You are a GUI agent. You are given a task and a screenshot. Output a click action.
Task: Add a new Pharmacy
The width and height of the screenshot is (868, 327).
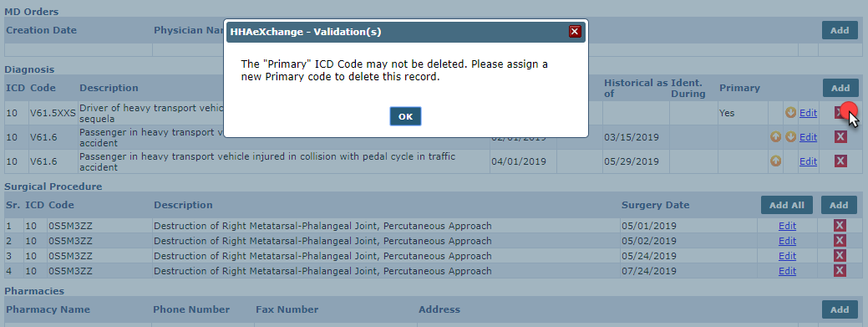point(840,309)
